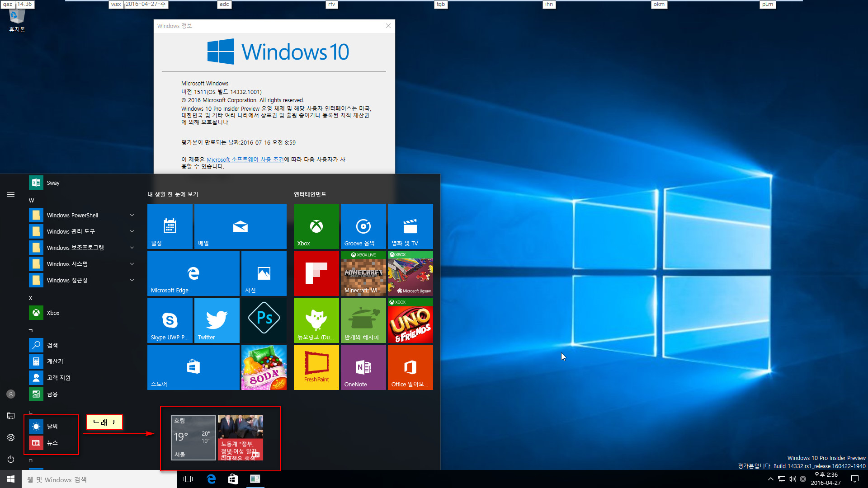This screenshot has width=868, height=488.
Task: Open the Twitter tile
Action: click(x=217, y=320)
